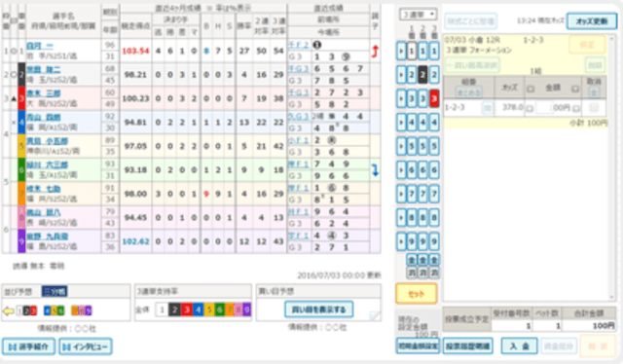Select the 三分戦 tab in 並び予想

pyautogui.click(x=55, y=291)
